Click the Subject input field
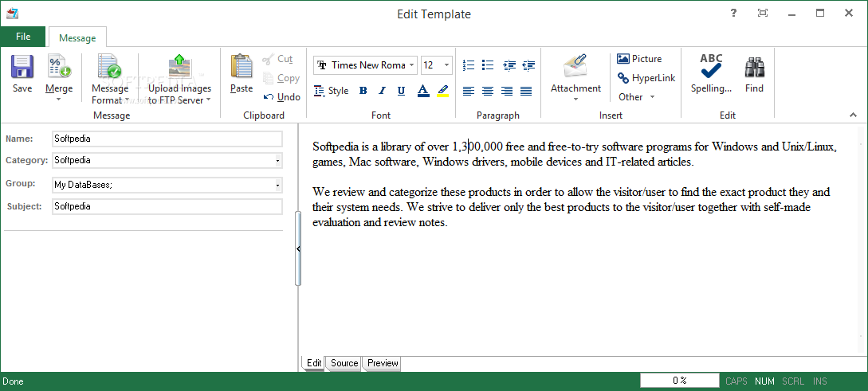 click(x=167, y=206)
